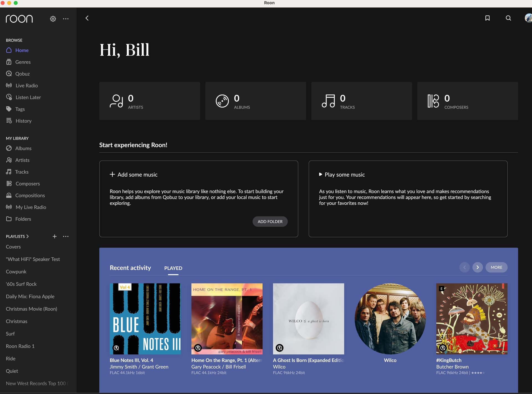
Task: Click Qobuz badge on Blue Notes III cover
Action: (x=116, y=348)
